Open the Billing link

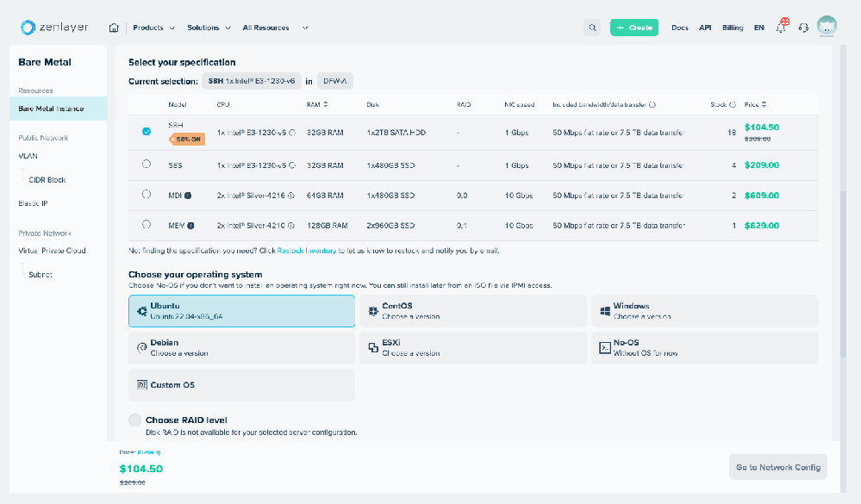[x=733, y=28]
